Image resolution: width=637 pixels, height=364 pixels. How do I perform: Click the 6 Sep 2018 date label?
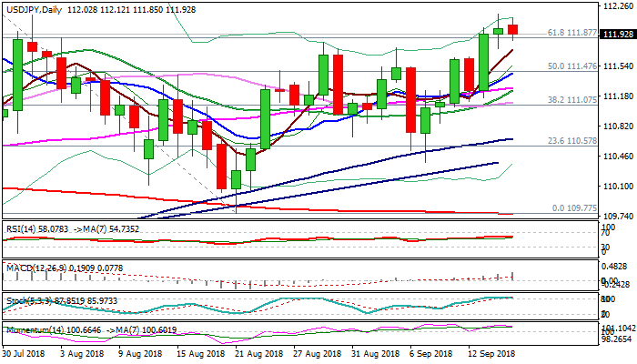tap(430, 353)
